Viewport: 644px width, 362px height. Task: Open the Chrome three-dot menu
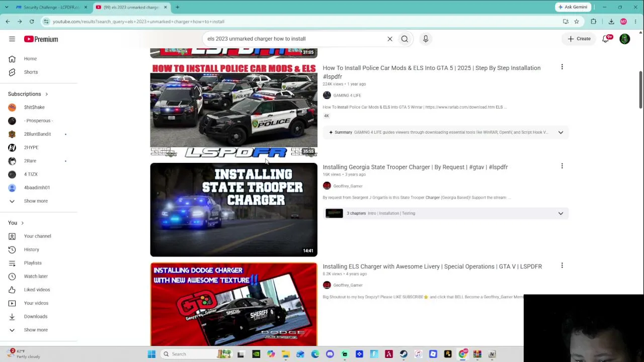pos(636,22)
